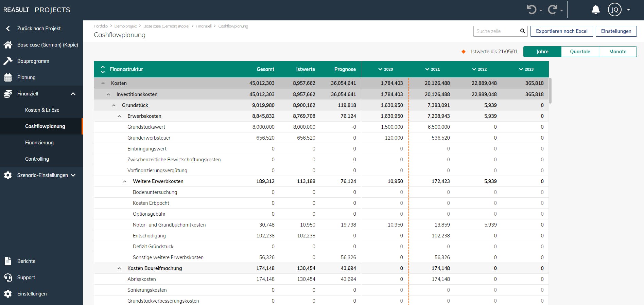The height and width of the screenshot is (305, 644).
Task: Click the redo arrow icon
Action: [x=553, y=10]
